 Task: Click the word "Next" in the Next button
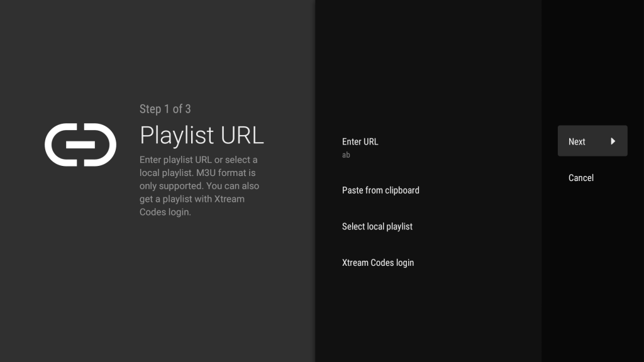(x=577, y=141)
